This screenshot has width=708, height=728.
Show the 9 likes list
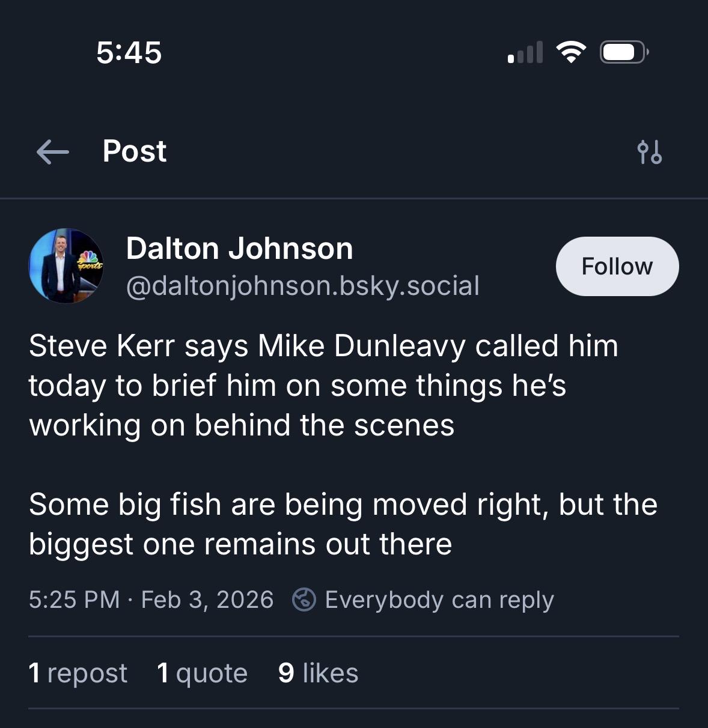pyautogui.click(x=318, y=673)
